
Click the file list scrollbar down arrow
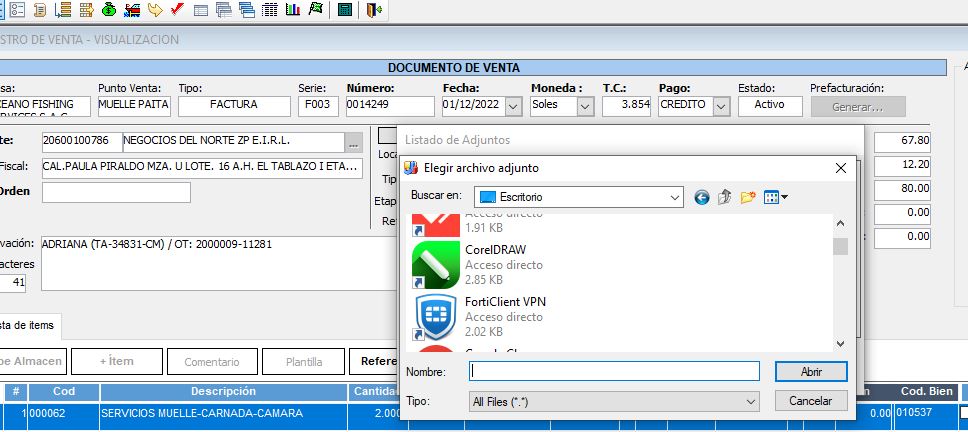point(840,342)
